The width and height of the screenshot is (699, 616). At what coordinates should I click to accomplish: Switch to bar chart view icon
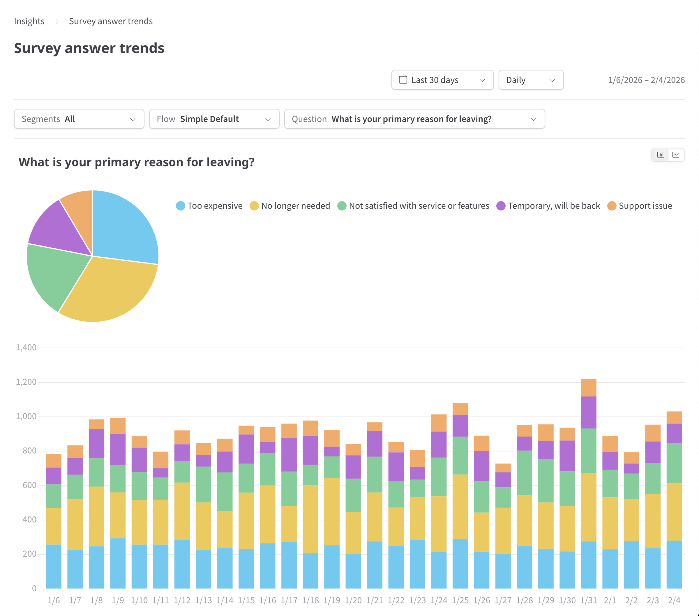click(x=660, y=155)
